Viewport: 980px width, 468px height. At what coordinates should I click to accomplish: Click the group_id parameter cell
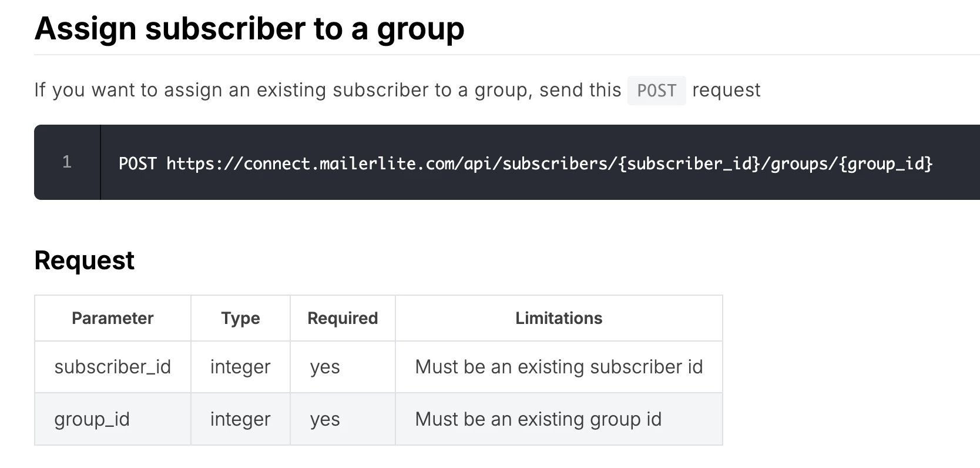(92, 419)
